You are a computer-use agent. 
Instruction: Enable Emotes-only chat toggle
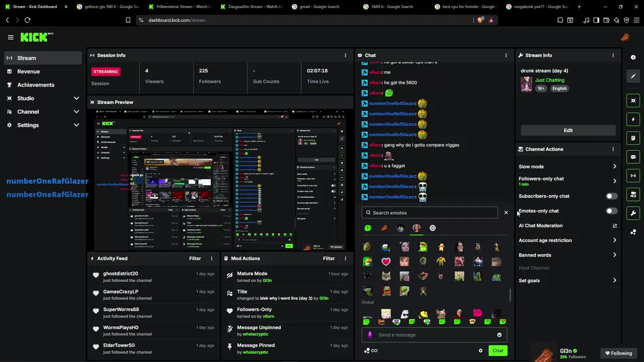[611, 211]
